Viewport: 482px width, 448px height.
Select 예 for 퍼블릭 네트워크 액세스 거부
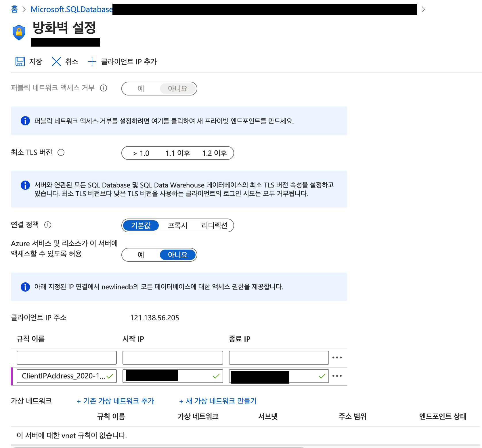point(141,89)
